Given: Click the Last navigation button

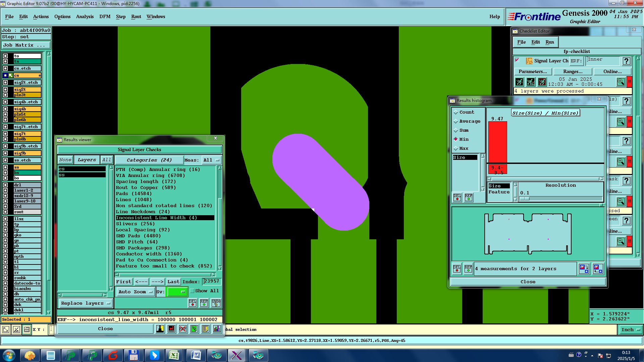Looking at the screenshot, I should tap(173, 282).
